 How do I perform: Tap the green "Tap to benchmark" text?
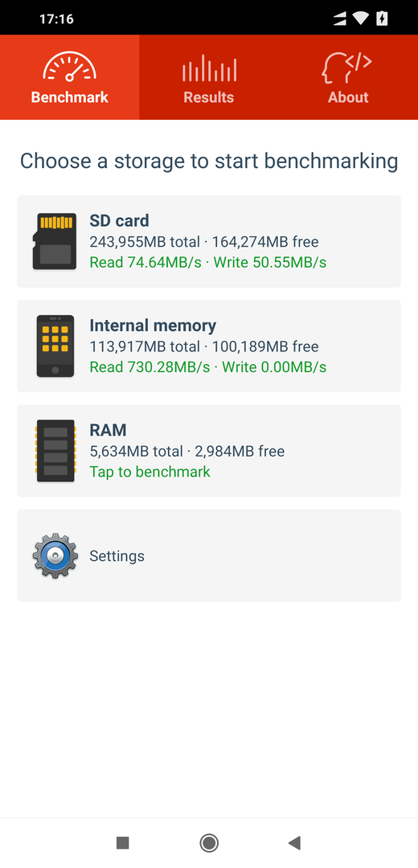tap(150, 472)
